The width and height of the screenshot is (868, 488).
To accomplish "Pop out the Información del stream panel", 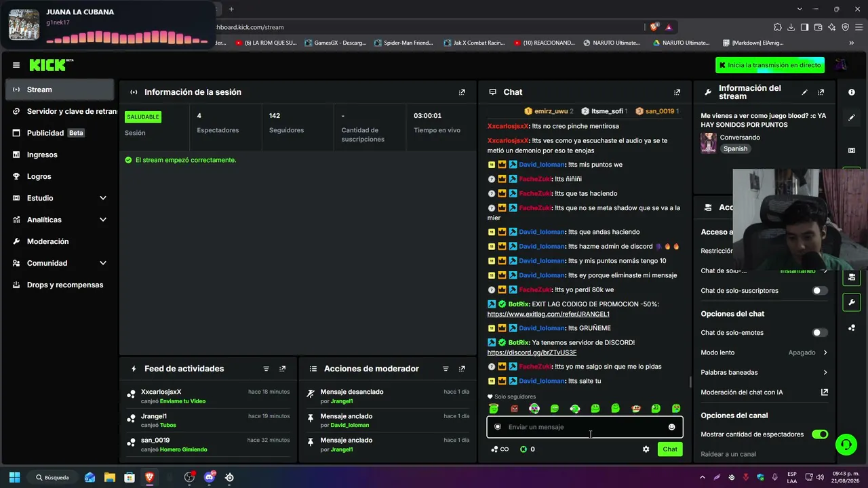I will point(821,92).
